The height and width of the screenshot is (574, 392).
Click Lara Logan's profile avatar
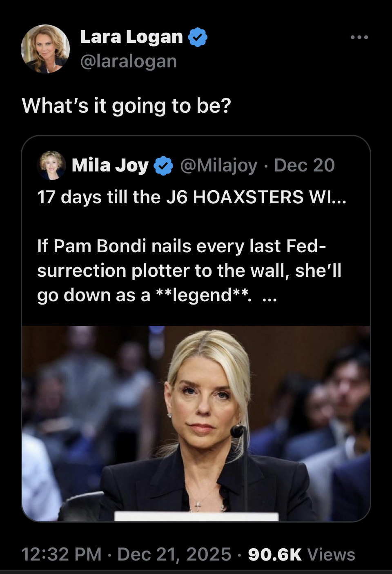(x=45, y=49)
